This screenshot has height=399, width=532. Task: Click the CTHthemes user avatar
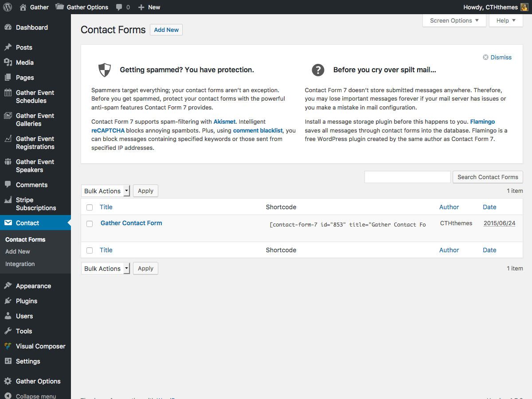[524, 7]
